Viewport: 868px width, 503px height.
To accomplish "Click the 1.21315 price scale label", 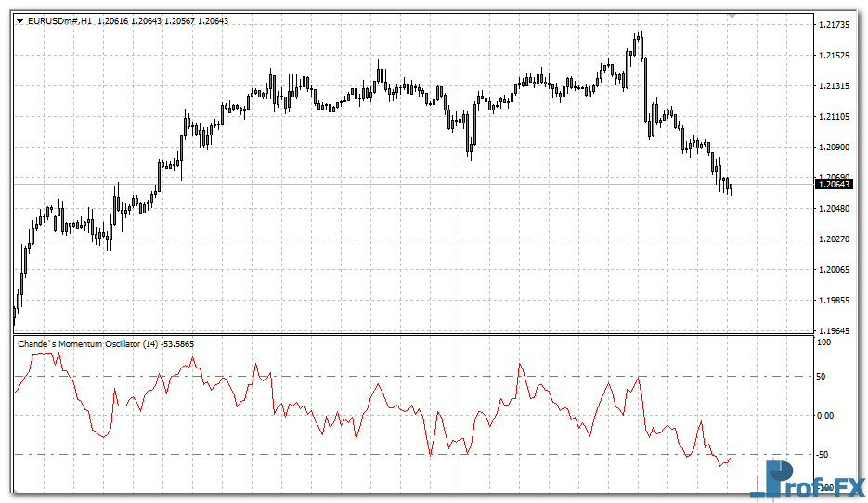I will click(x=834, y=85).
